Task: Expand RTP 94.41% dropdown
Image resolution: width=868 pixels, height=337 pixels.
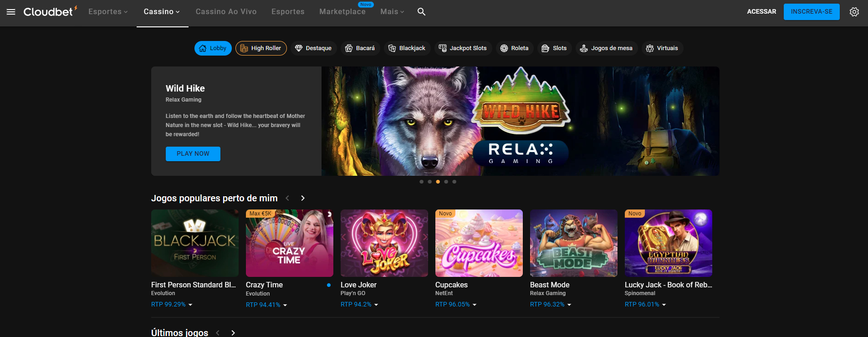Action: (266, 305)
